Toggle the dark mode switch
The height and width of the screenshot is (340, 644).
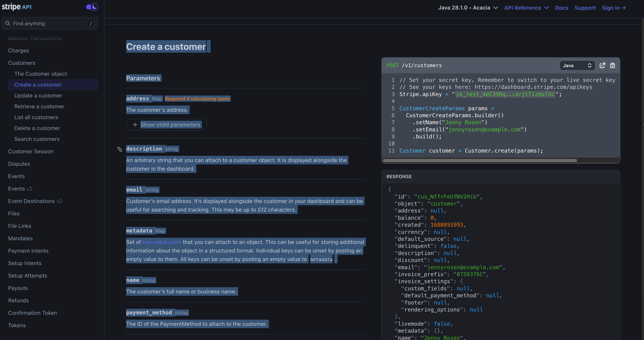(92, 7)
